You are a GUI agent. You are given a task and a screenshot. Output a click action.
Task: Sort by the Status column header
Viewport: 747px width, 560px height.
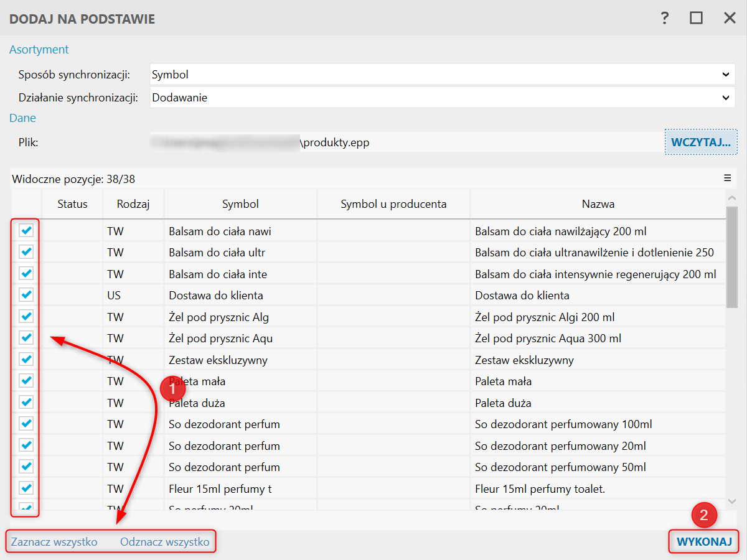coord(72,204)
